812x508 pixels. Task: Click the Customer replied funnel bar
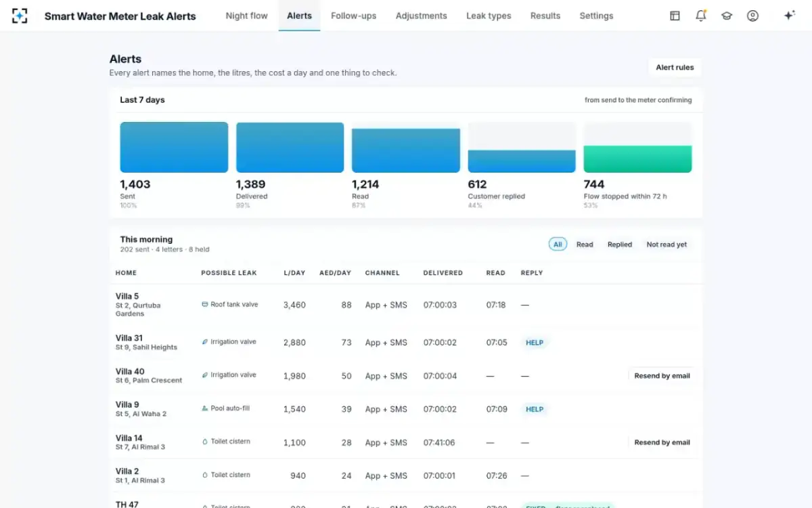pyautogui.click(x=522, y=161)
